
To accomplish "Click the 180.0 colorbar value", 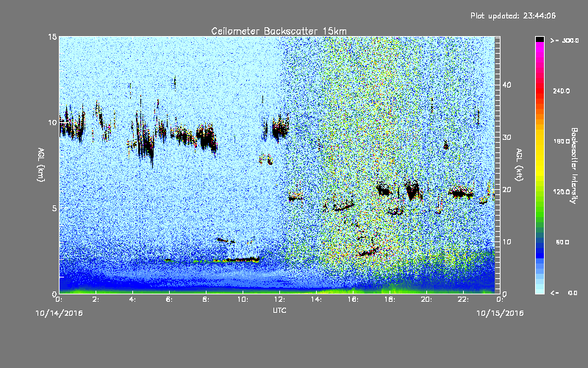I will pos(562,141).
